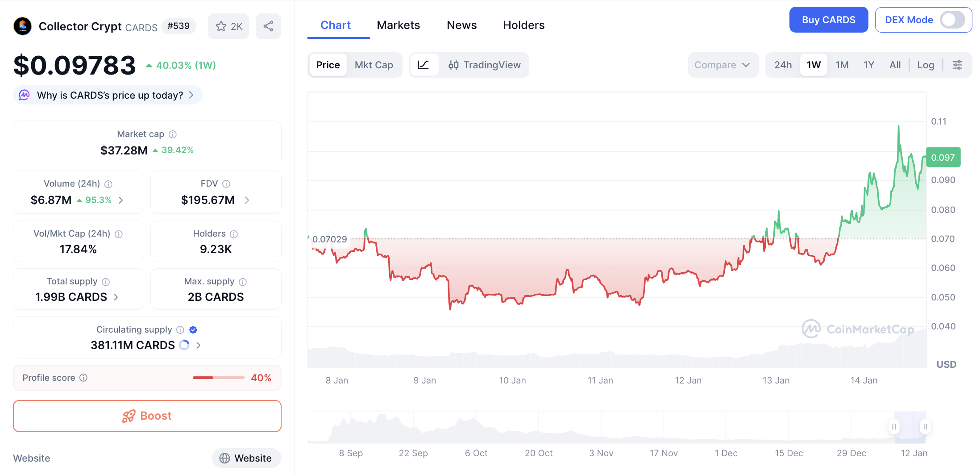Enable Log scale on chart
Screen dimensions: 980x475
point(925,65)
